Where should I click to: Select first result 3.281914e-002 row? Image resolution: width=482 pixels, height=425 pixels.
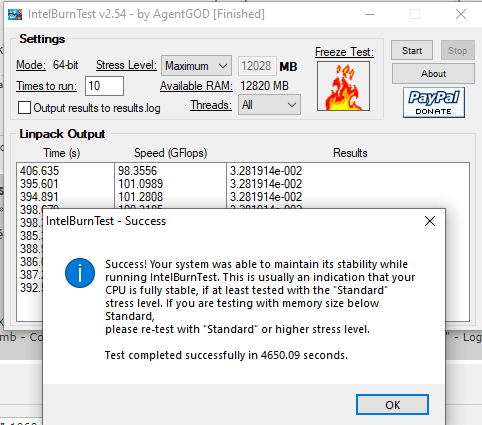click(266, 171)
